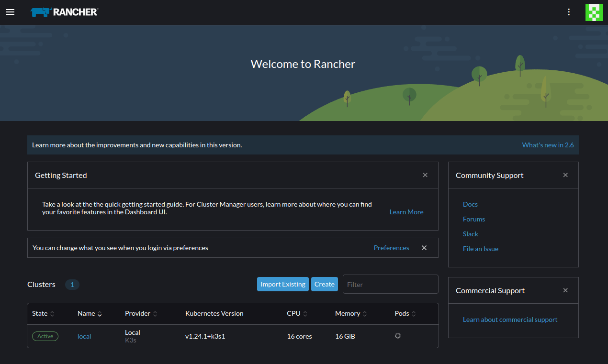Viewport: 608px width, 364px height.
Task: Click the Import Existing button
Action: pos(283,284)
